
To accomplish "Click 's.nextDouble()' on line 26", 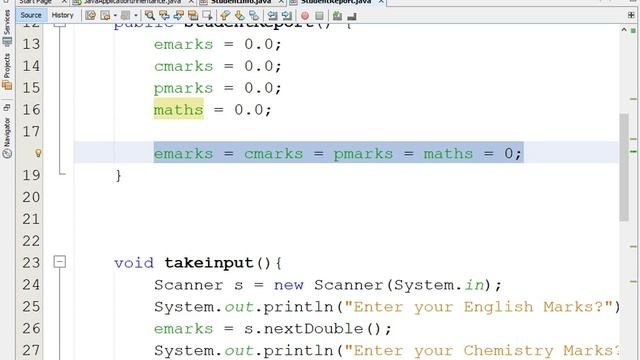I will [312, 329].
